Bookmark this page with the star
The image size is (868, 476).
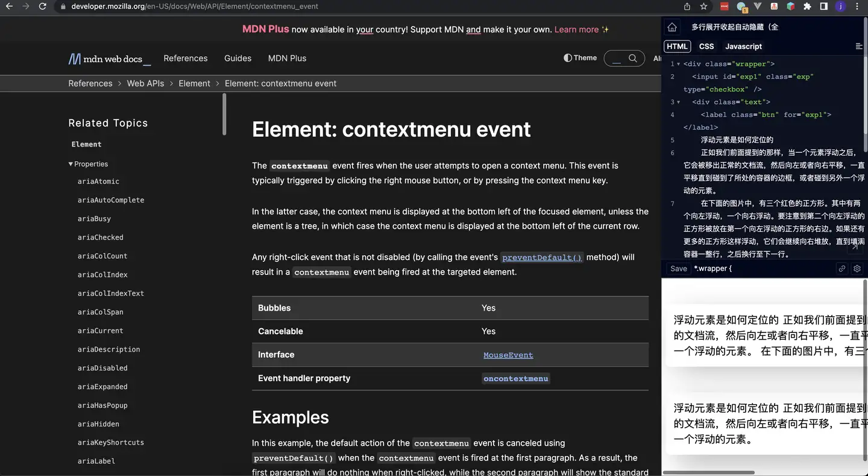tap(703, 6)
